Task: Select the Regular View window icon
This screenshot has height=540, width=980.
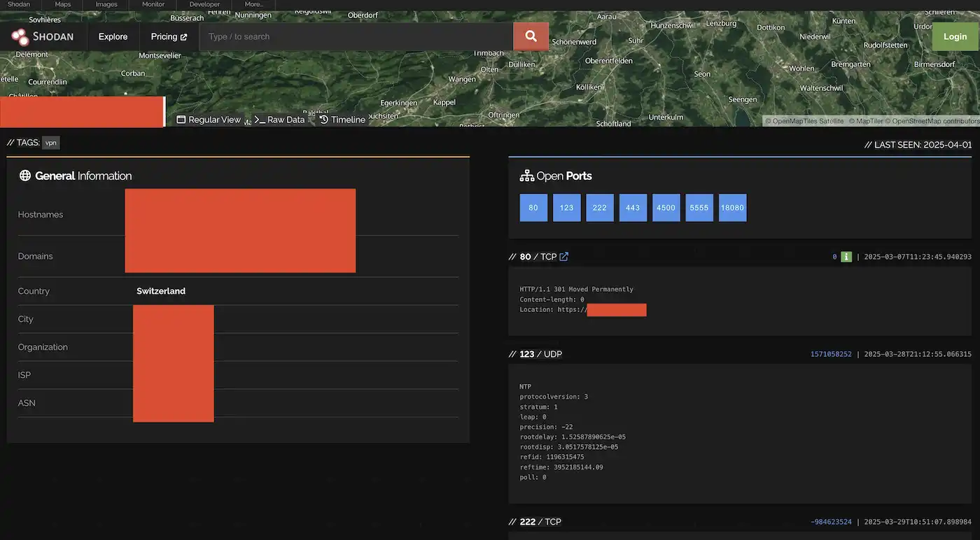Action: 180,119
